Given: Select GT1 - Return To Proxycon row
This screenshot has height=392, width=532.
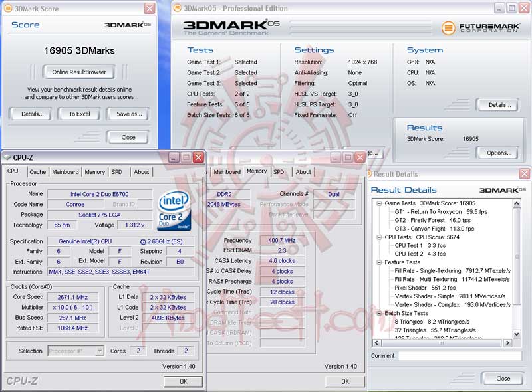Looking at the screenshot, I should pos(441,211).
